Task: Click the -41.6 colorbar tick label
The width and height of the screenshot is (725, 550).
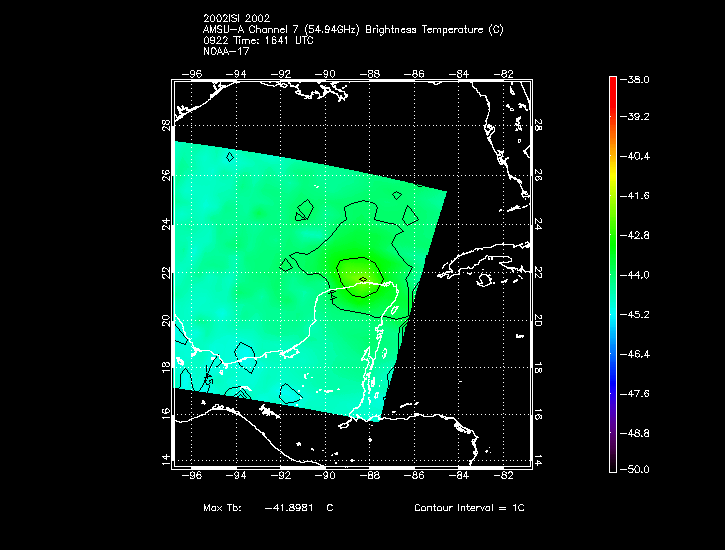Action: 634,196
